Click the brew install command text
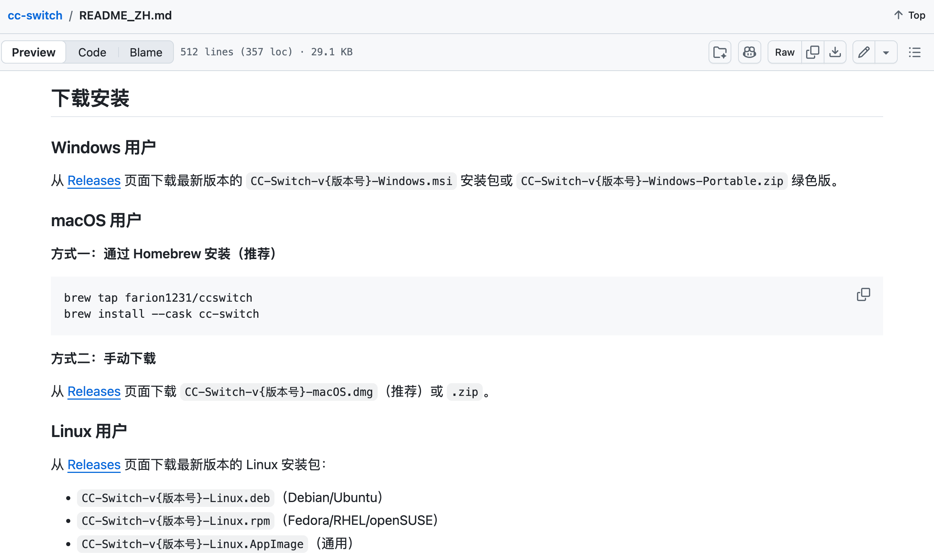 click(x=162, y=314)
